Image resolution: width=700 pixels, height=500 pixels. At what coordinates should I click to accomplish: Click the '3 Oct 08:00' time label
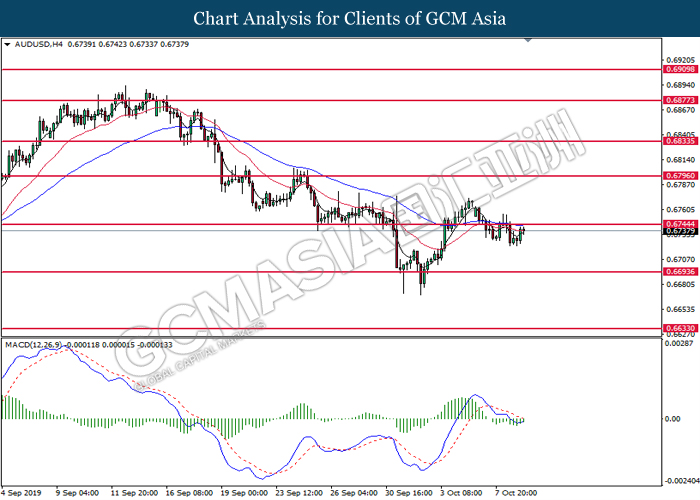(x=462, y=493)
